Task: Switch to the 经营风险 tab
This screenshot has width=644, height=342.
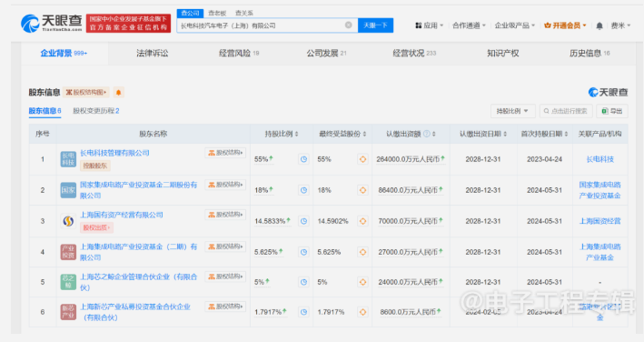Action: [239, 53]
